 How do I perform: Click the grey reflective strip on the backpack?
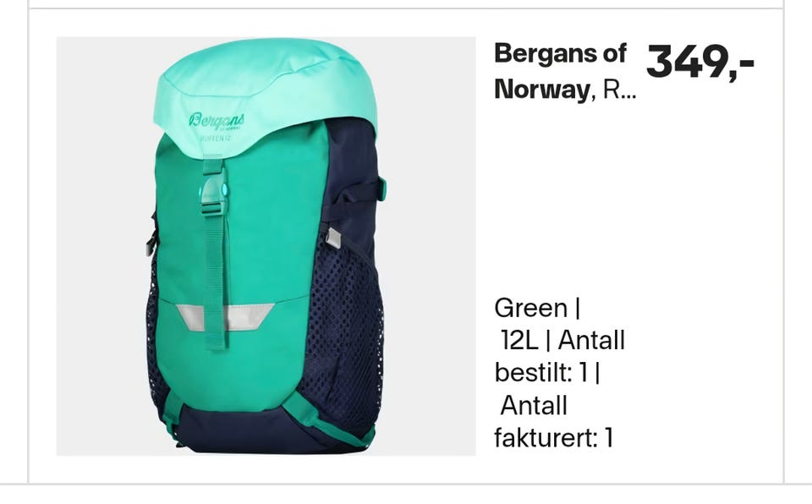coord(226,316)
